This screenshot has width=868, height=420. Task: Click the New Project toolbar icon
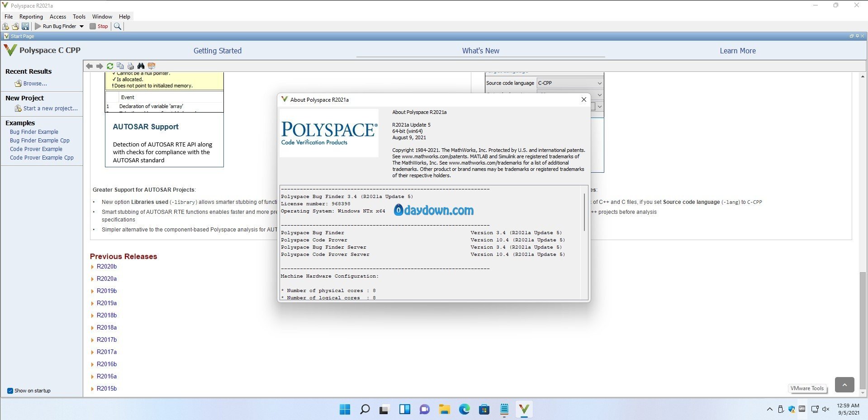(6, 26)
